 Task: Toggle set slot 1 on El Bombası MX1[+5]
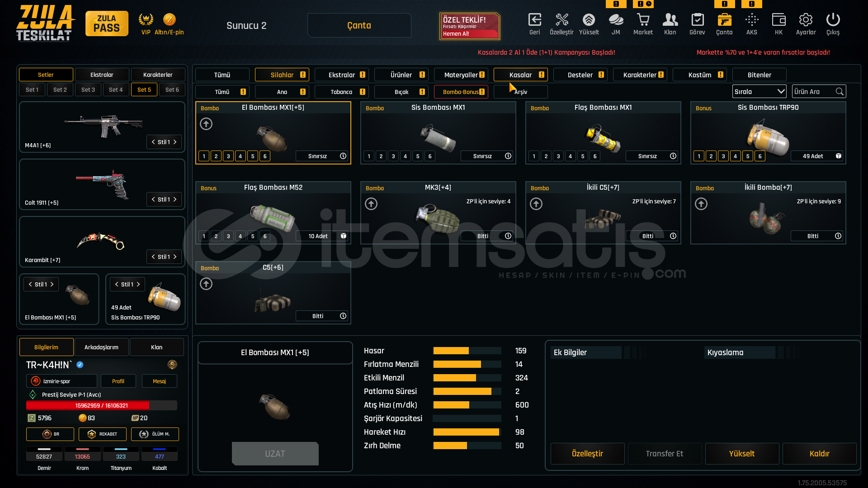click(x=204, y=156)
